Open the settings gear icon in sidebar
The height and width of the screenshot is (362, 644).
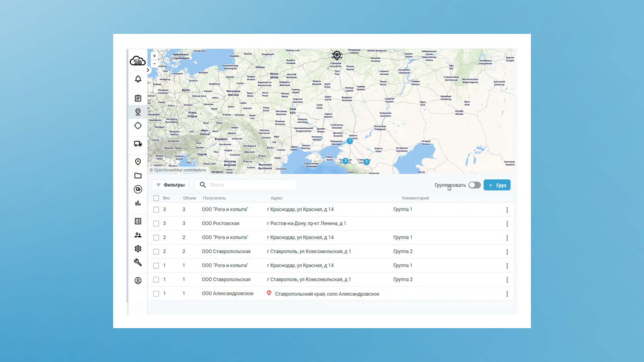(138, 249)
